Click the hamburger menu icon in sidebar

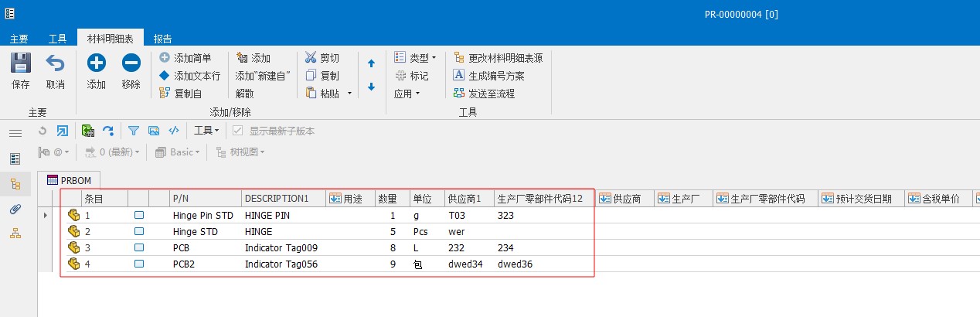(x=15, y=133)
